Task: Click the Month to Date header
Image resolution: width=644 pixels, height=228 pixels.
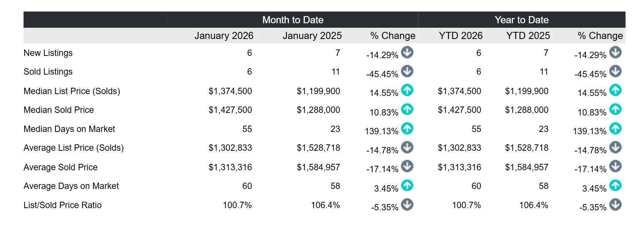Action: [293, 20]
